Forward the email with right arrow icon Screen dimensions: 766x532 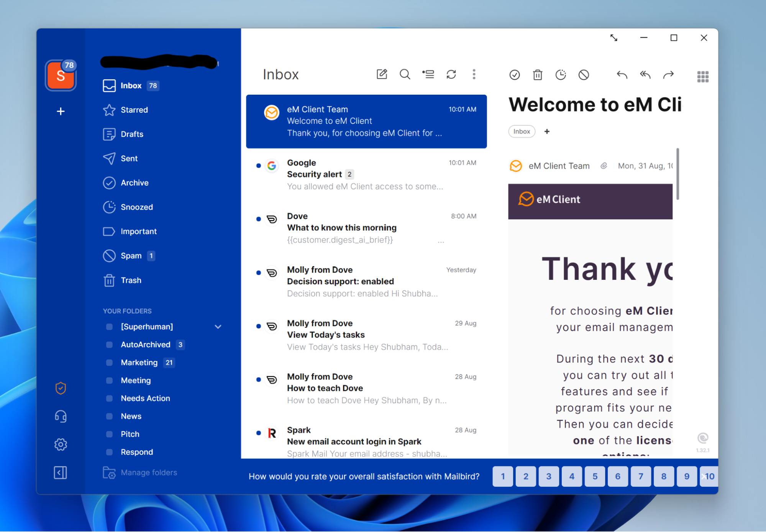(x=668, y=75)
